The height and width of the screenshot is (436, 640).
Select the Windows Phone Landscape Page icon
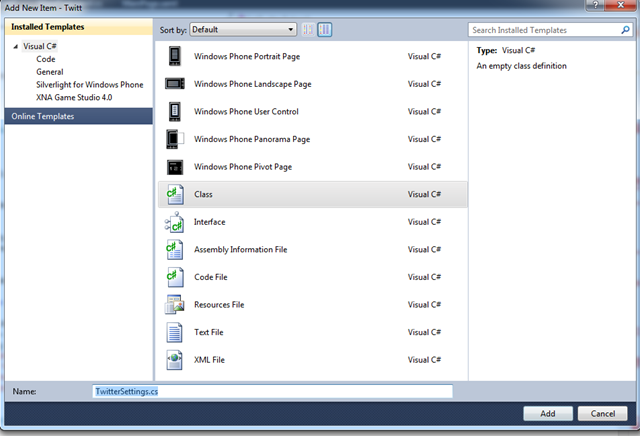pyautogui.click(x=175, y=84)
